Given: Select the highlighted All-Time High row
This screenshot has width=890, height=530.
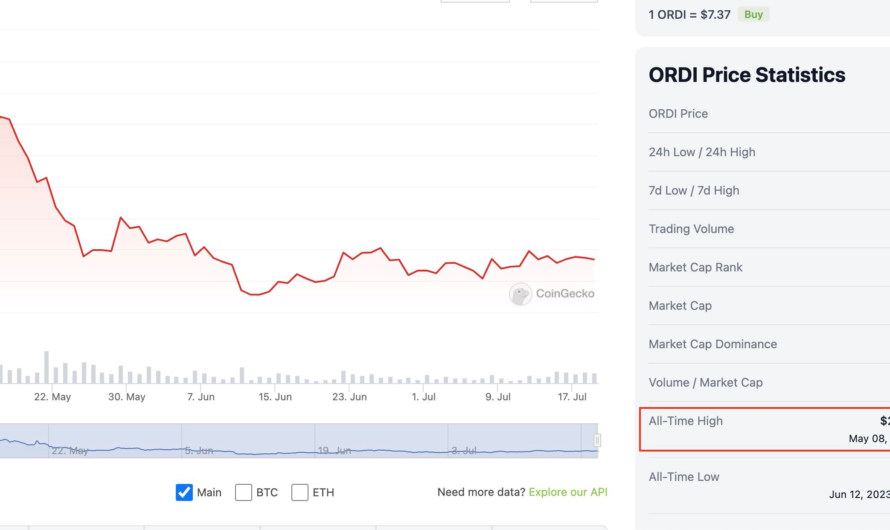Looking at the screenshot, I should [x=765, y=429].
